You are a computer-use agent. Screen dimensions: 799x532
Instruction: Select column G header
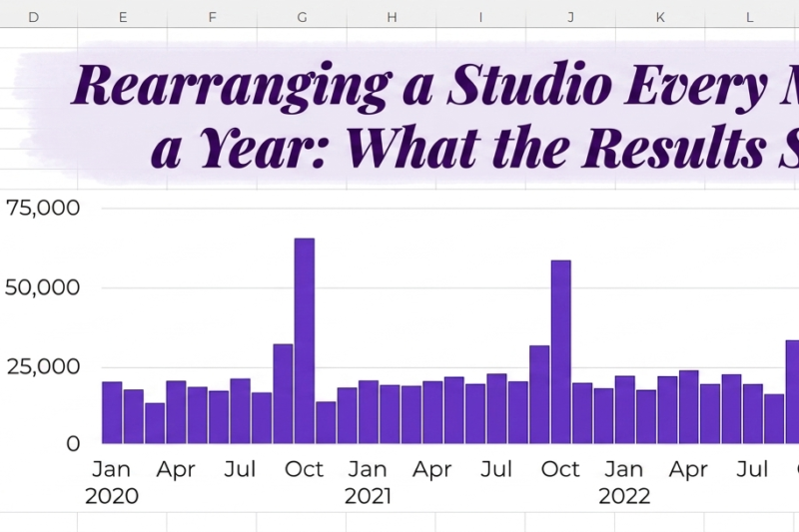pos(302,17)
